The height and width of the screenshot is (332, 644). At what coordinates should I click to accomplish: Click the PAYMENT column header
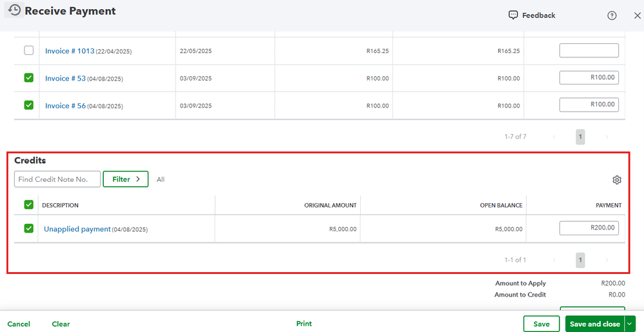[609, 205]
